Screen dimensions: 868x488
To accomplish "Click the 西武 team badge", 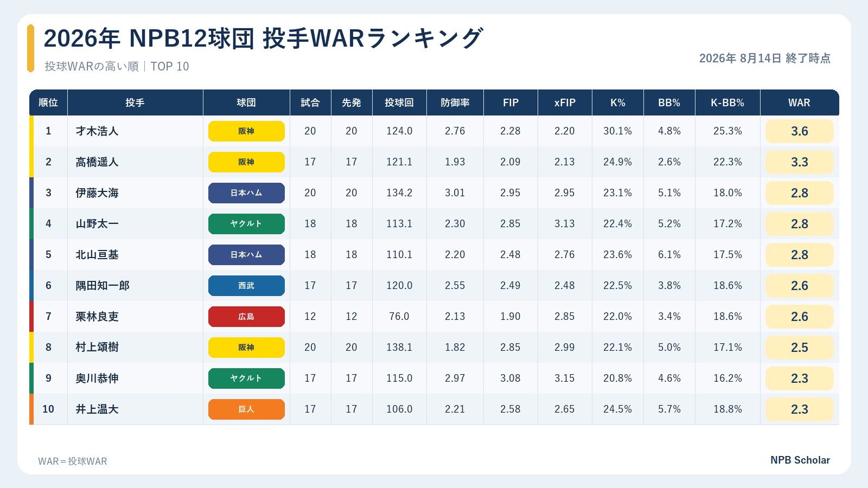I will click(x=246, y=286).
